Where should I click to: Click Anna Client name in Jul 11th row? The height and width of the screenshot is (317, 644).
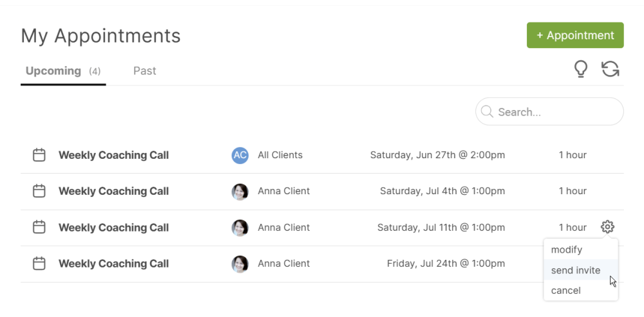click(x=284, y=227)
